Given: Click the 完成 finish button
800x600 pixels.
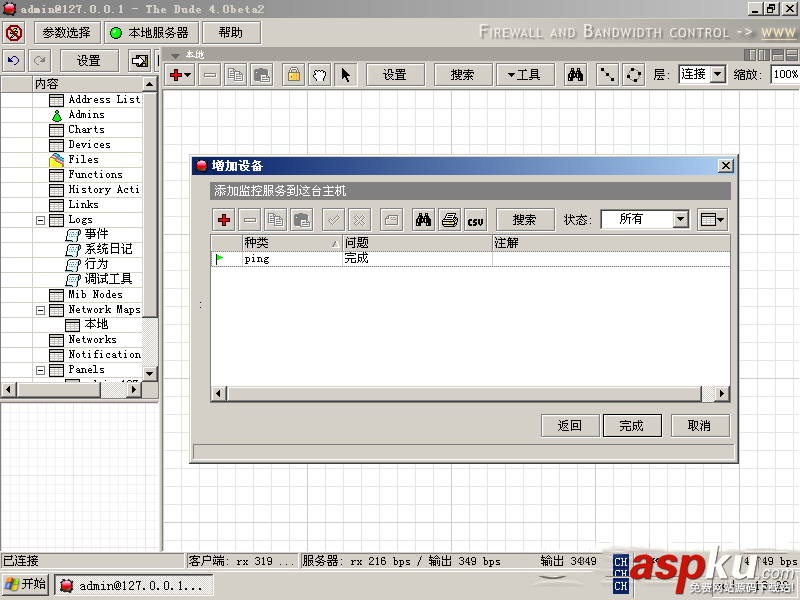Looking at the screenshot, I should pos(632,426).
